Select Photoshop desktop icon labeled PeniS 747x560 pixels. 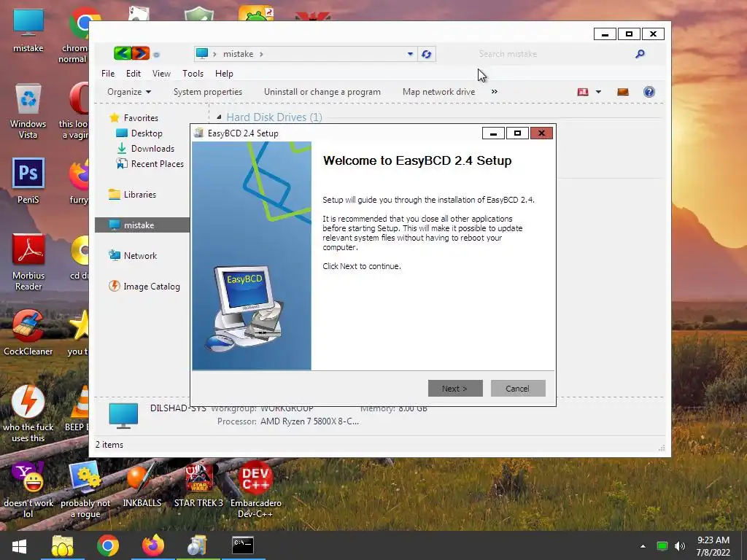click(28, 181)
